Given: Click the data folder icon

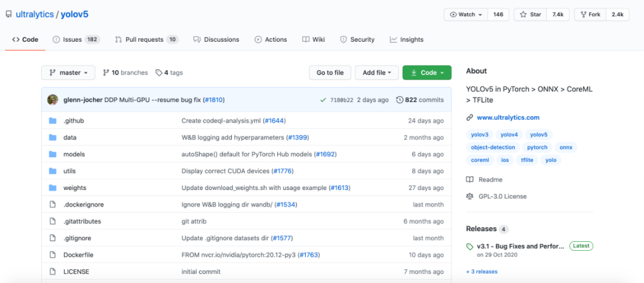Looking at the screenshot, I should coord(52,138).
